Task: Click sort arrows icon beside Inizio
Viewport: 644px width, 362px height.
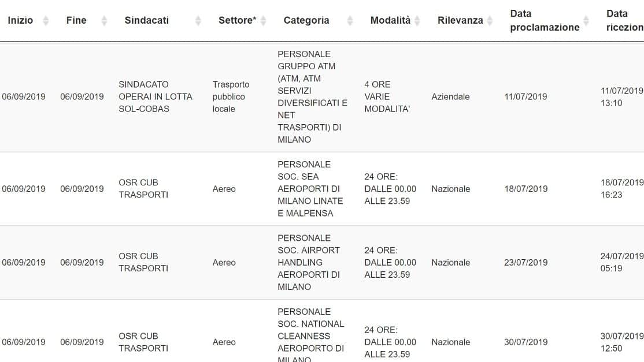Action: coord(46,21)
